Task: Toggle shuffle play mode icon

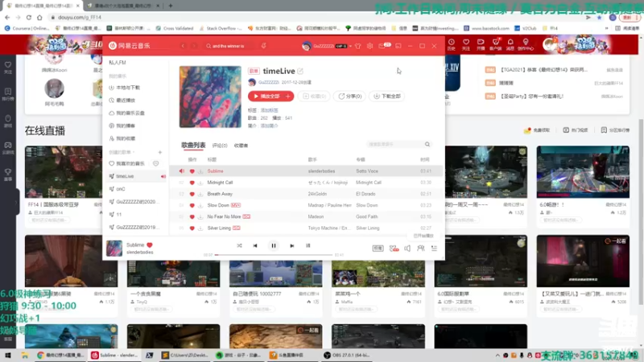Action: coord(239,246)
